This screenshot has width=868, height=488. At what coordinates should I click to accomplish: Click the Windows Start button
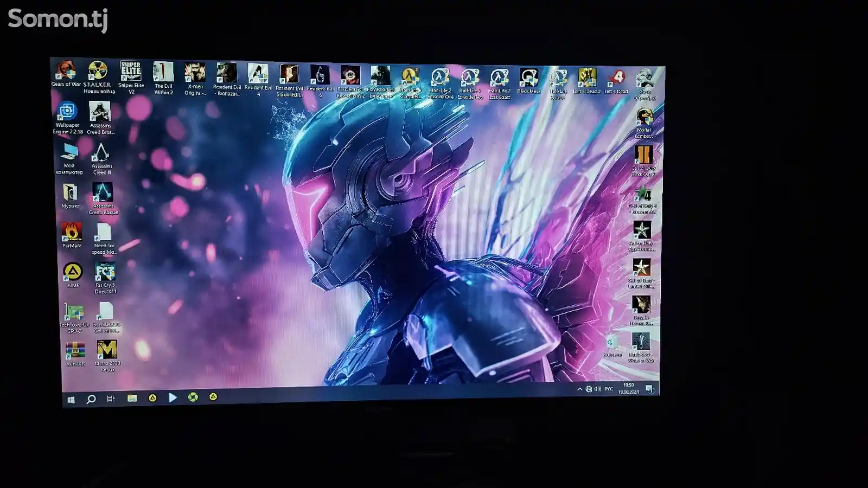pyautogui.click(x=71, y=400)
